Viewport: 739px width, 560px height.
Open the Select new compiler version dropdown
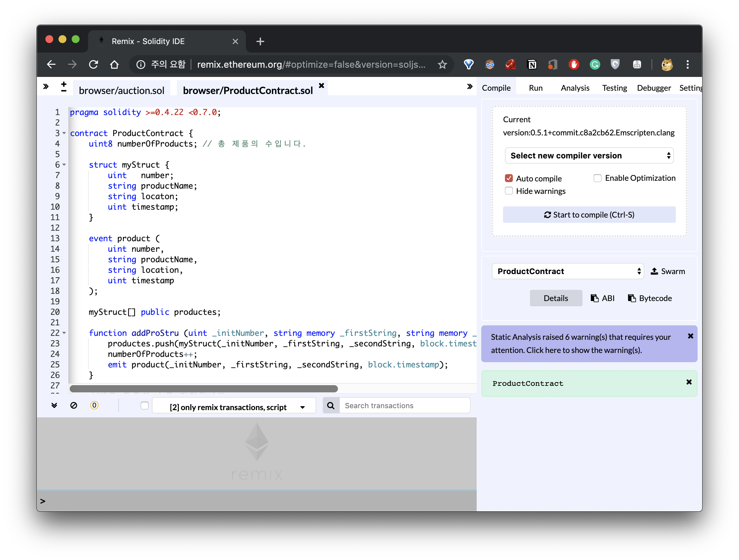(x=589, y=156)
